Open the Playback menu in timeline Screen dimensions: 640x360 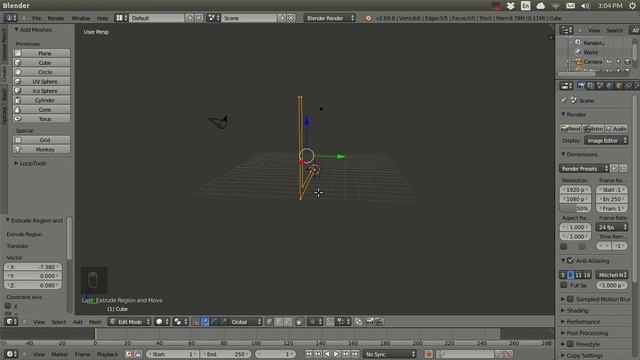(x=107, y=354)
